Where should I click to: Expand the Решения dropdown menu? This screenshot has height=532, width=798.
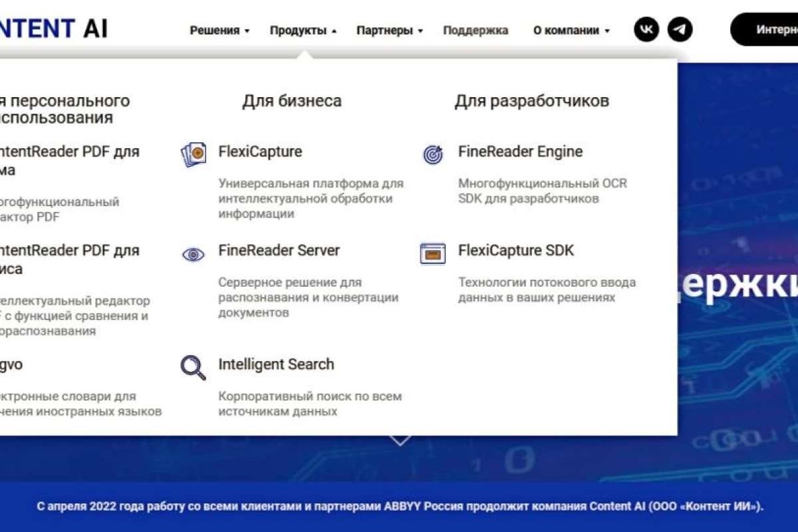[219, 31]
